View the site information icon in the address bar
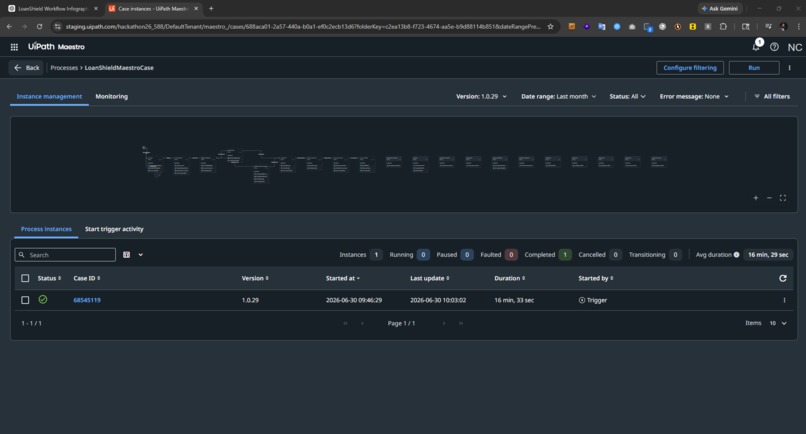 [58, 26]
